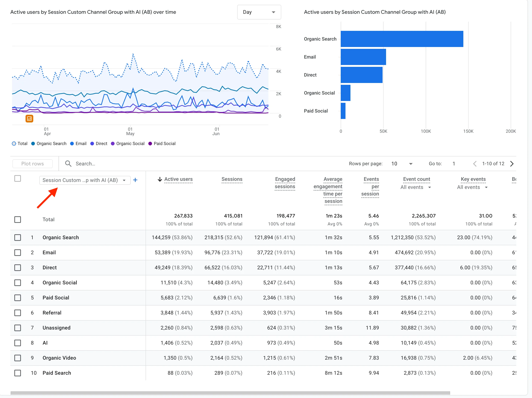Image resolution: width=532 pixels, height=398 pixels.
Task: Select the Referral row checkbox
Action: coord(18,313)
